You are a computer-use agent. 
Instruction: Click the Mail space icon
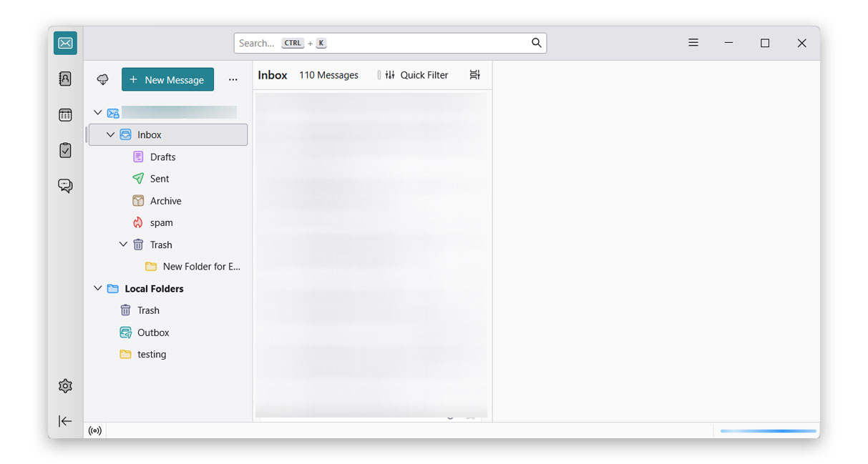[x=65, y=44]
